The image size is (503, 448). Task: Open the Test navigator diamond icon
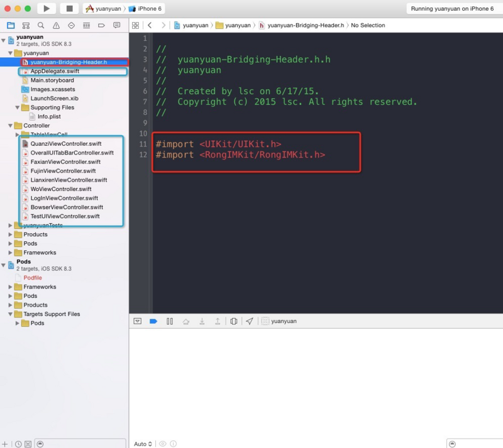point(71,25)
